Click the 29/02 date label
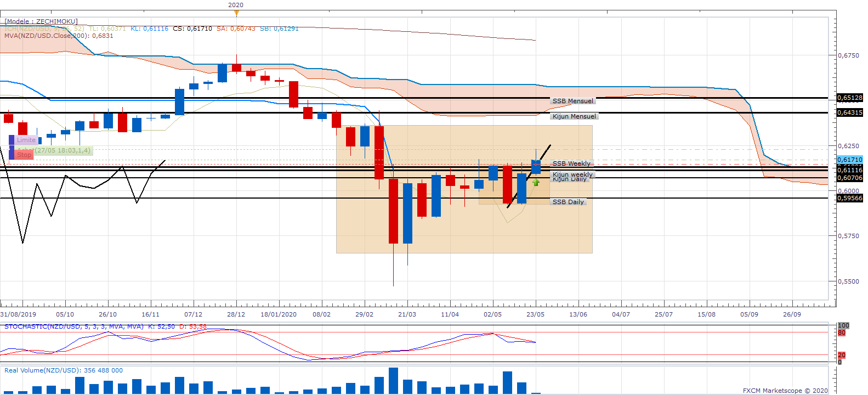The image size is (868, 395). click(364, 314)
